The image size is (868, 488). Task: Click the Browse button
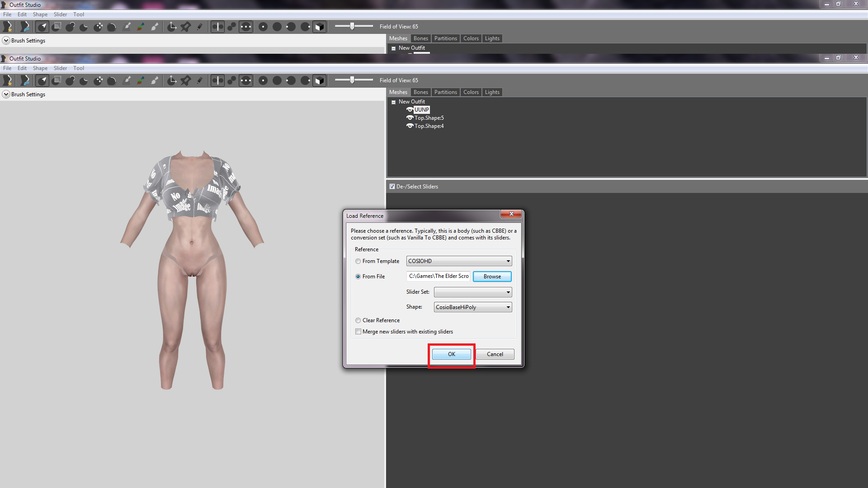[x=492, y=277]
